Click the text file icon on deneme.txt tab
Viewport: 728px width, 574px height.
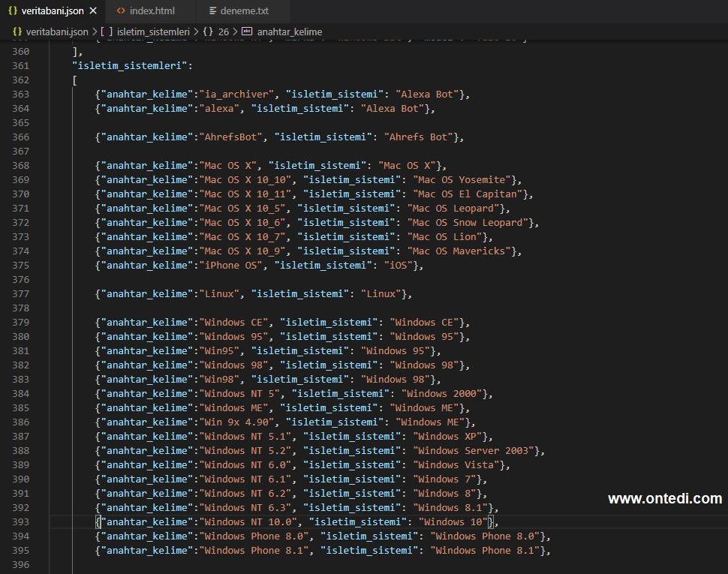[212, 11]
